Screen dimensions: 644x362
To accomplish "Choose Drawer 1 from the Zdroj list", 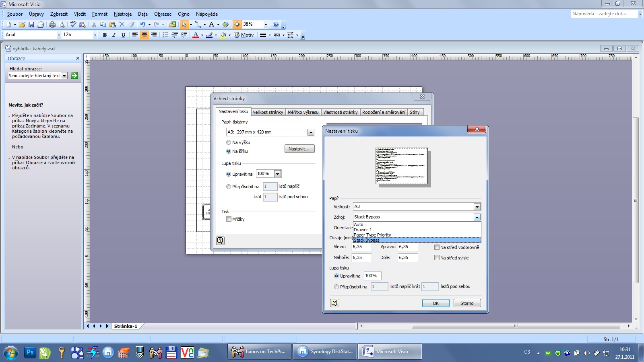I will pos(363,230).
